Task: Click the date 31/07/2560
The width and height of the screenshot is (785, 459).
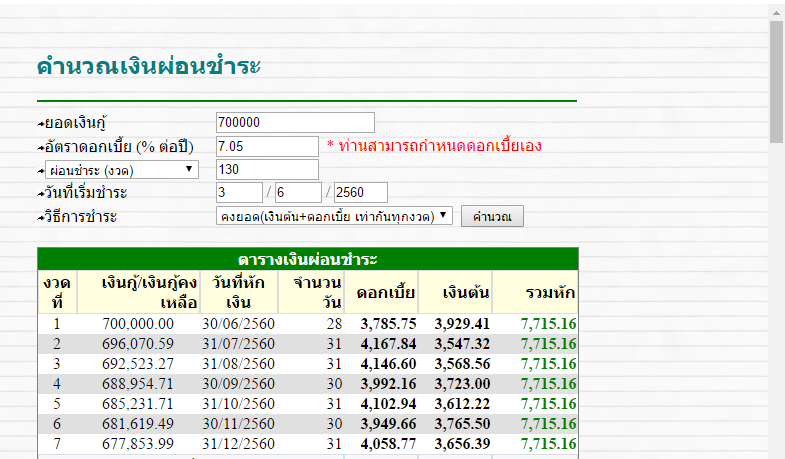Action: coord(238,344)
